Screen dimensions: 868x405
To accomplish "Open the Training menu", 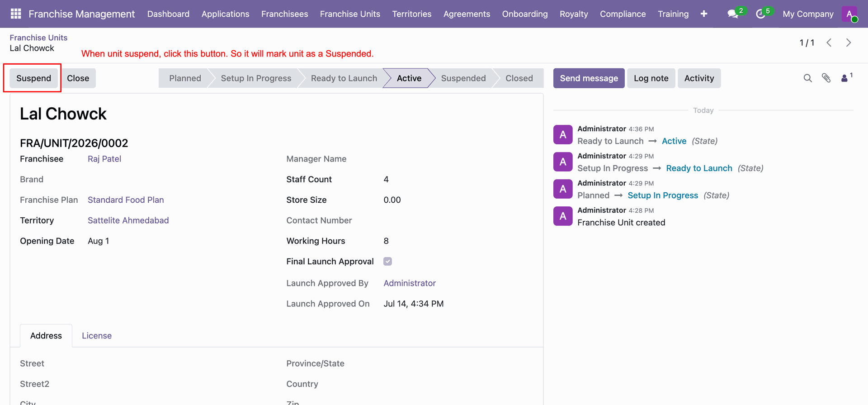I will point(673,14).
